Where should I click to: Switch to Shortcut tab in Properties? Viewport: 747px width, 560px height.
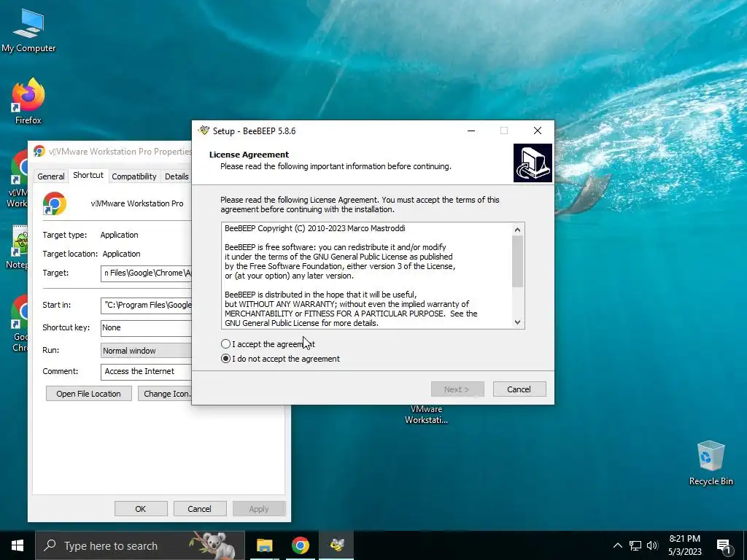[88, 175]
